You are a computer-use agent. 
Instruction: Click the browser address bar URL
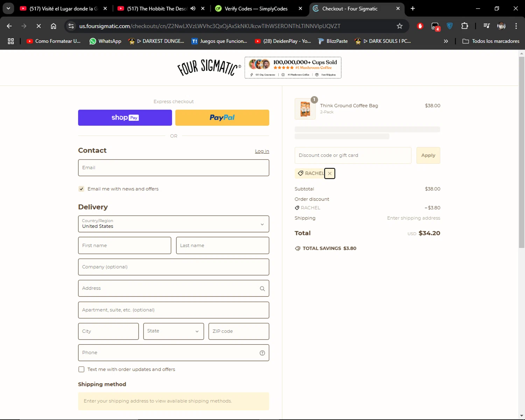coord(210,26)
